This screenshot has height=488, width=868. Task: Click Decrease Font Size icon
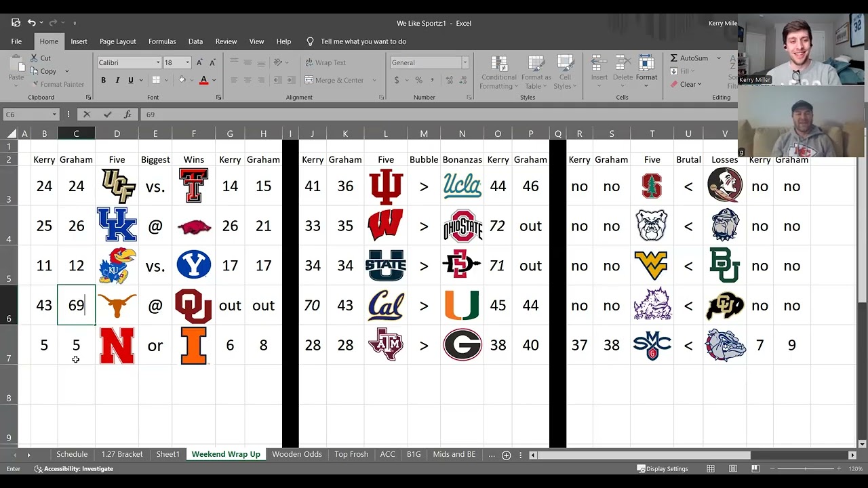click(x=212, y=62)
